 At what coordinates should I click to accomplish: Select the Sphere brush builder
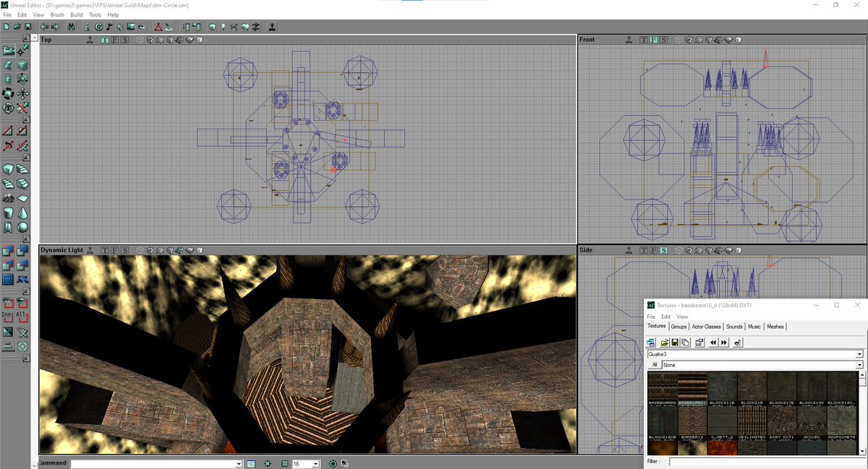22,227
